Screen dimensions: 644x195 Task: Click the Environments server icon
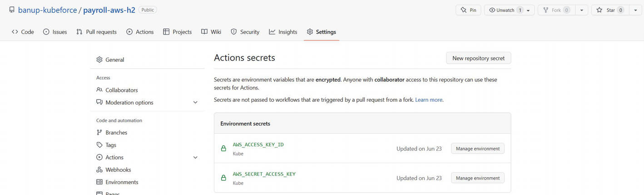pos(99,182)
